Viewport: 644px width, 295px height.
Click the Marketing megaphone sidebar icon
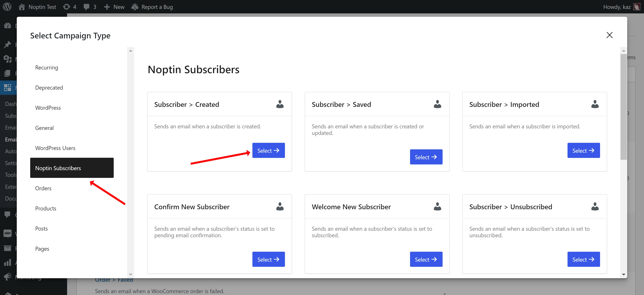(8, 277)
